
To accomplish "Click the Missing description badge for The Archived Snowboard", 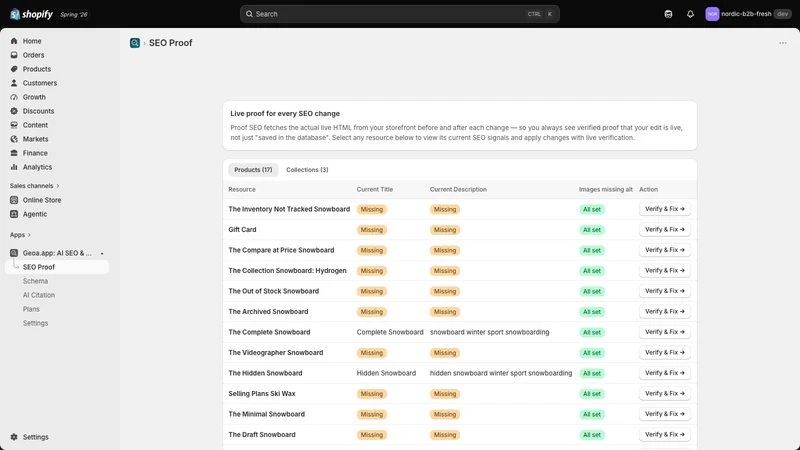I will pos(445,312).
